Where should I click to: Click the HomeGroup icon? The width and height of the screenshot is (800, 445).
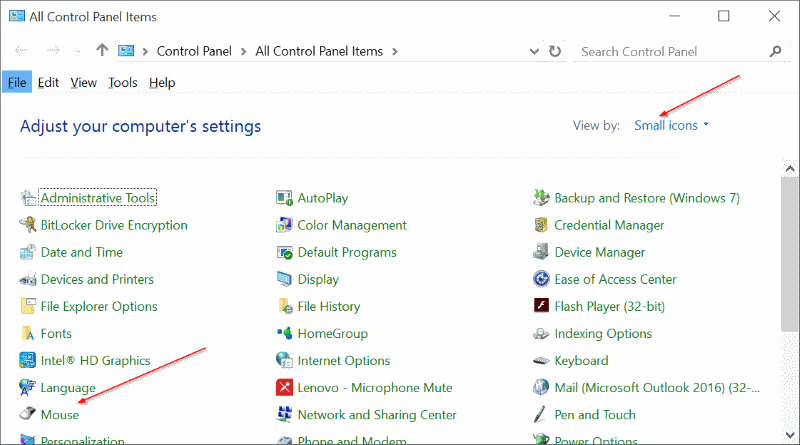pyautogui.click(x=284, y=334)
